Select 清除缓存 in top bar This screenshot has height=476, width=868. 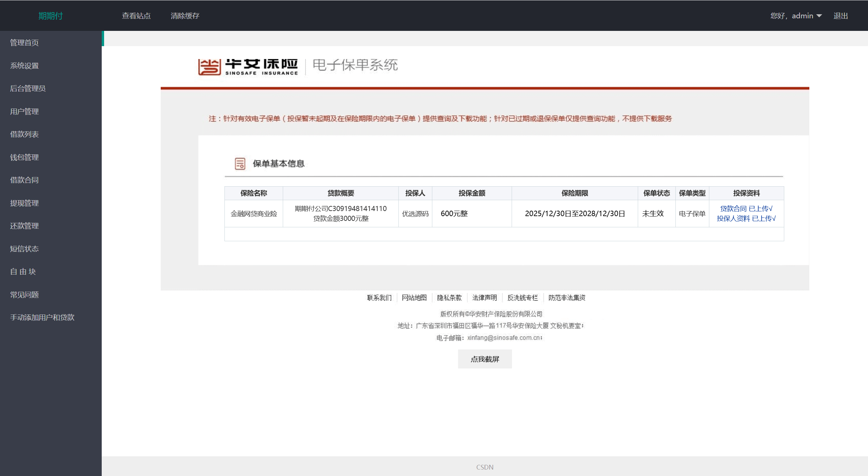click(185, 16)
